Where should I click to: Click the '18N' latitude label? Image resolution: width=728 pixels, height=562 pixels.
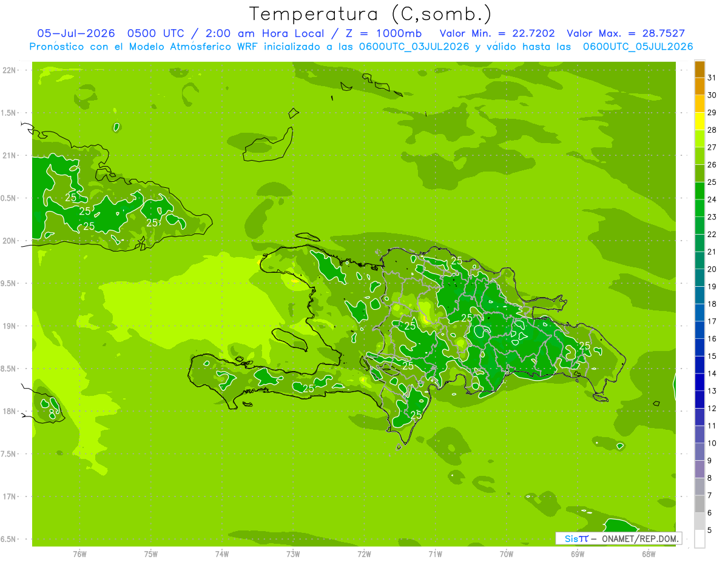pyautogui.click(x=10, y=411)
